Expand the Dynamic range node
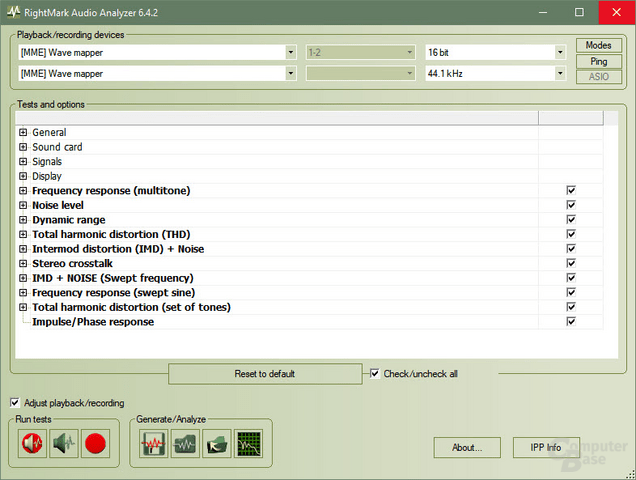This screenshot has width=636, height=480. [23, 220]
